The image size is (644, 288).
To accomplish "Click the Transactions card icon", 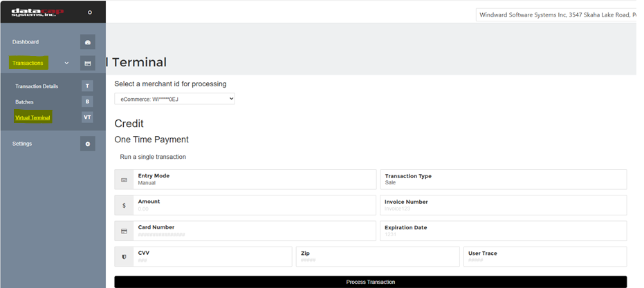I will [87, 63].
